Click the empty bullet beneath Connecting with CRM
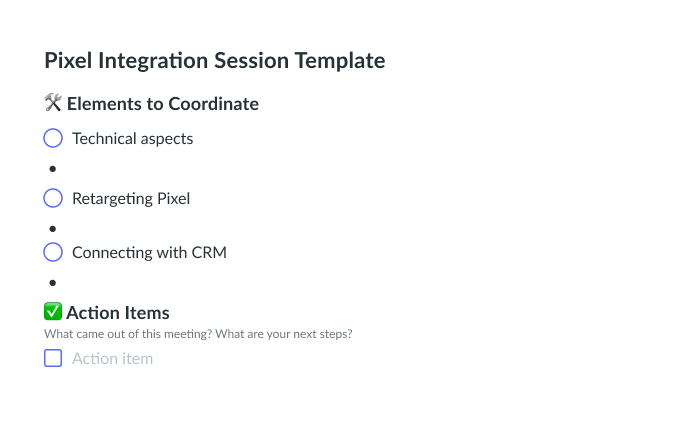Image resolution: width=684 pixels, height=423 pixels. pos(53,283)
